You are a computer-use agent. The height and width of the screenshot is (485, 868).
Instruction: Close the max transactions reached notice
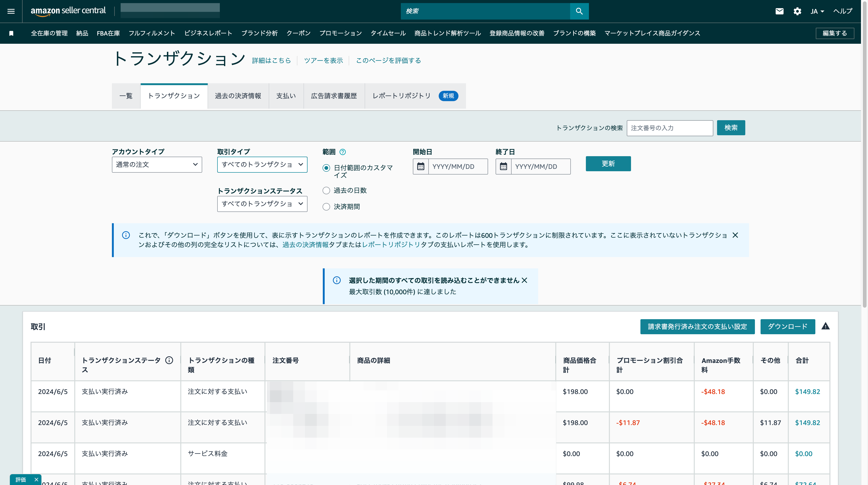pyautogui.click(x=524, y=280)
